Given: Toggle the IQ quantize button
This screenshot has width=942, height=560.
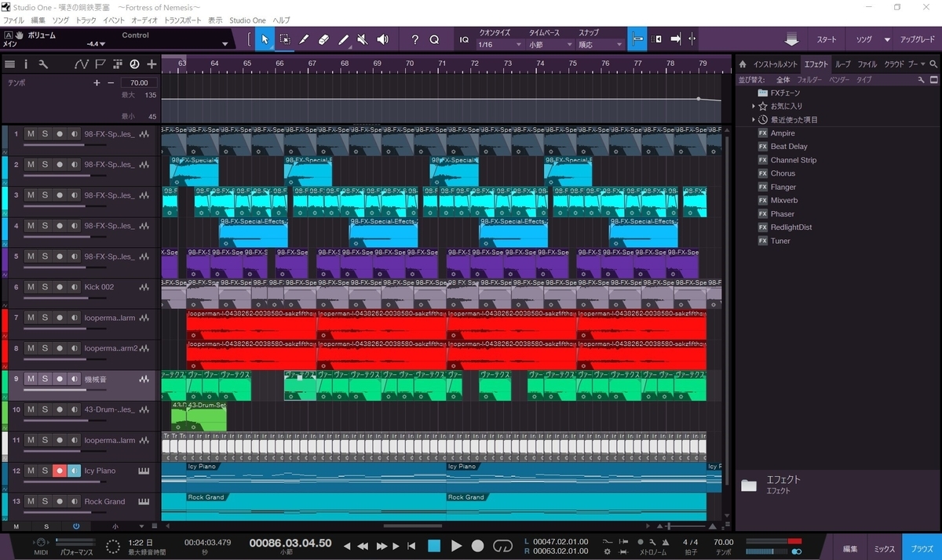Looking at the screenshot, I should (464, 39).
